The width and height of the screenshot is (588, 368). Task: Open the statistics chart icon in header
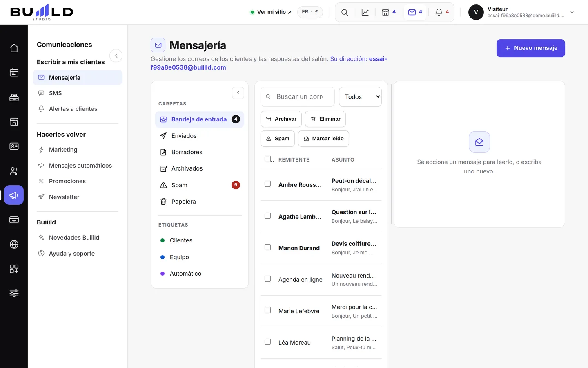coord(365,12)
